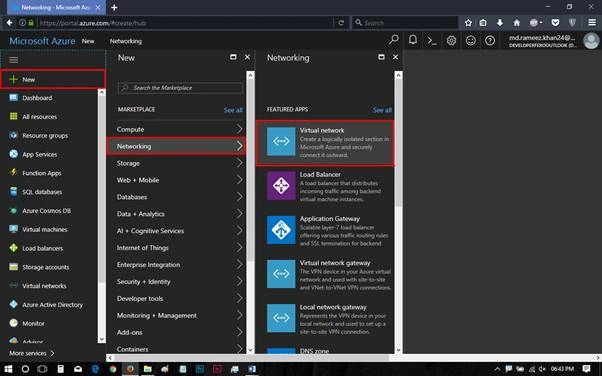Open Monitor gauge icon
The width and height of the screenshot is (602, 376).
(13, 323)
